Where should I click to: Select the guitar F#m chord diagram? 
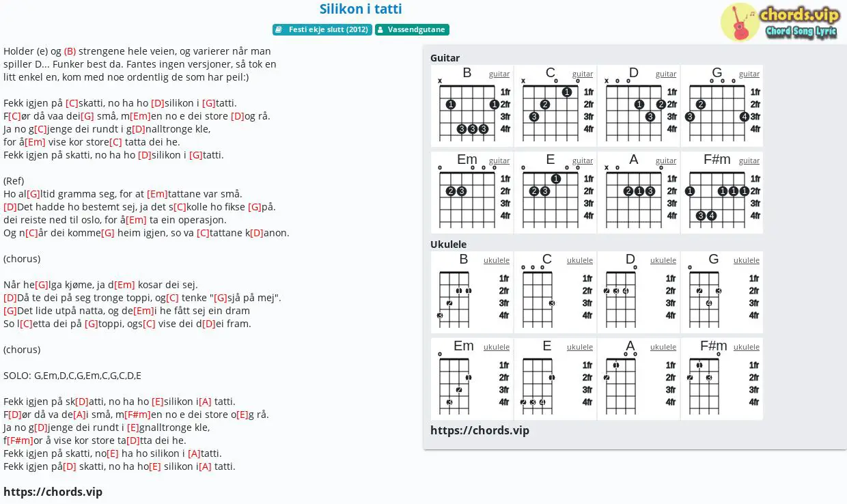point(722,193)
